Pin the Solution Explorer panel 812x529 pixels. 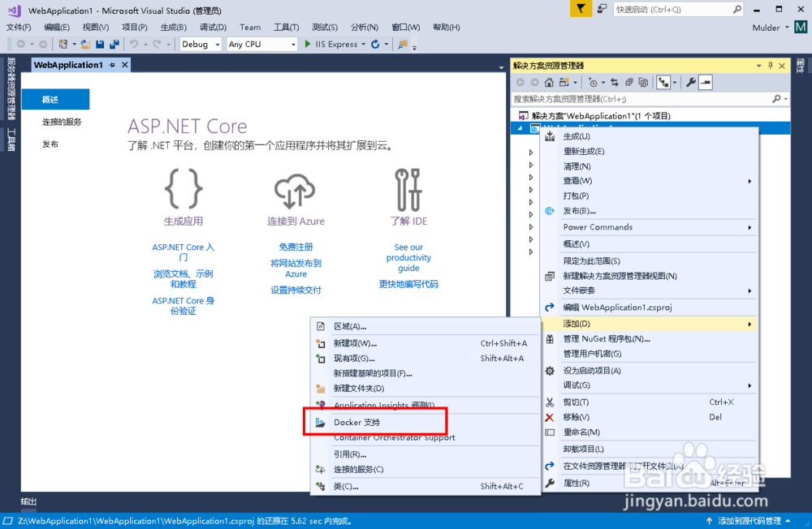click(771, 66)
